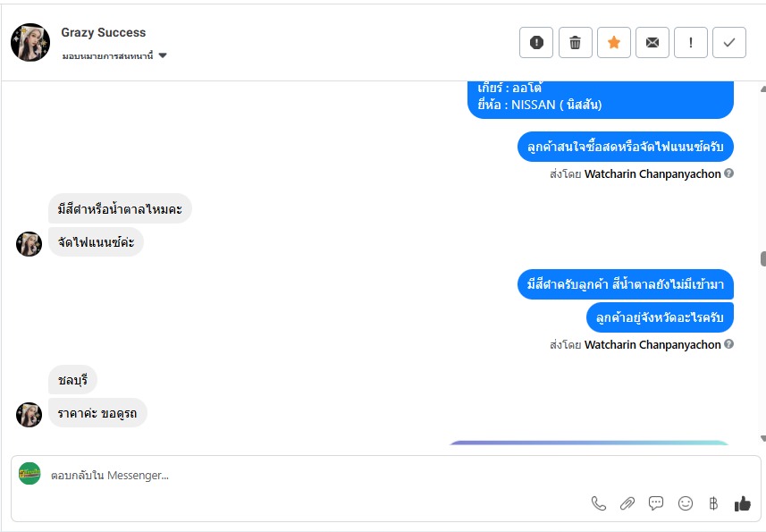Click customer avatar beside จัดไฟแนนซ์ค่ะ message
The image size is (766, 532).
tap(29, 244)
